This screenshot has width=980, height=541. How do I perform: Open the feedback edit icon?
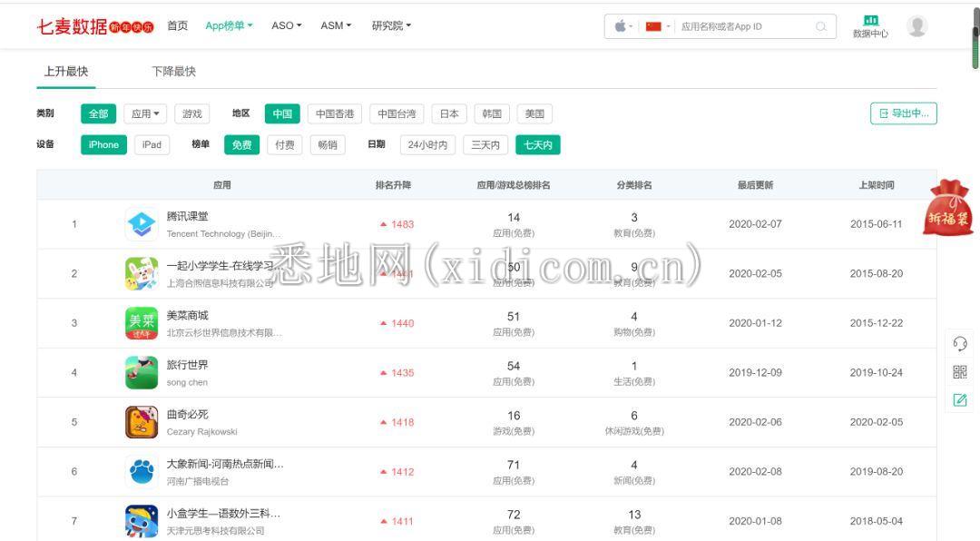pos(959,399)
